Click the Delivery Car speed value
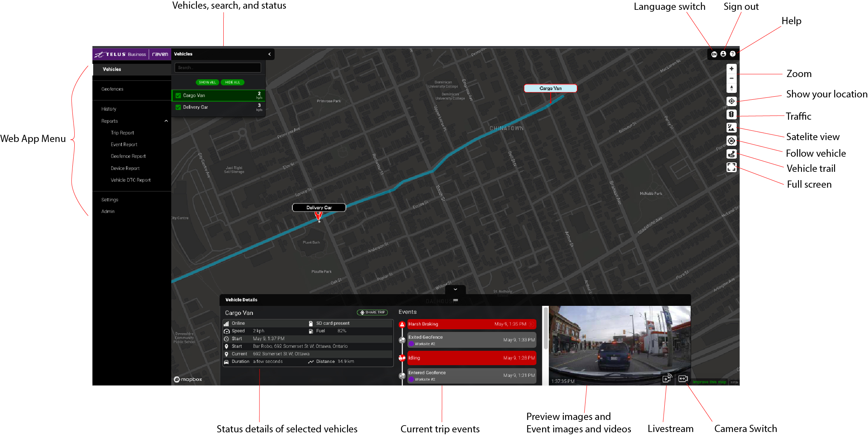 259,107
